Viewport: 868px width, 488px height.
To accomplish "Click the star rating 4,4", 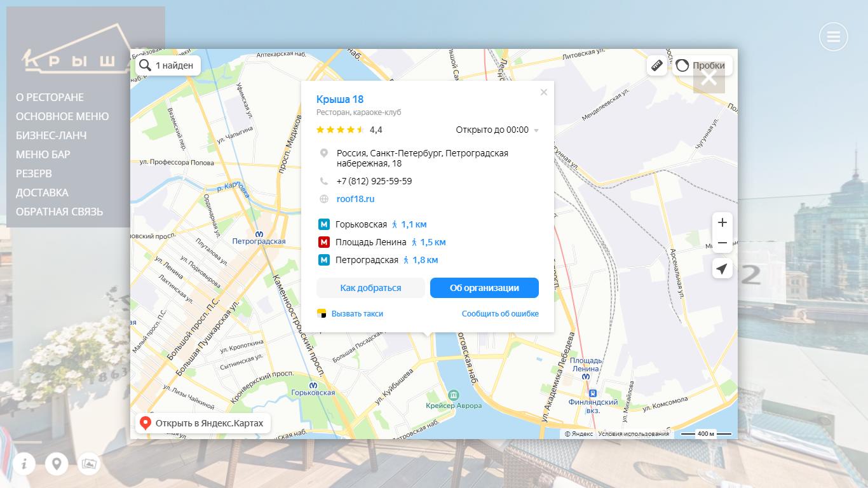I will click(349, 130).
